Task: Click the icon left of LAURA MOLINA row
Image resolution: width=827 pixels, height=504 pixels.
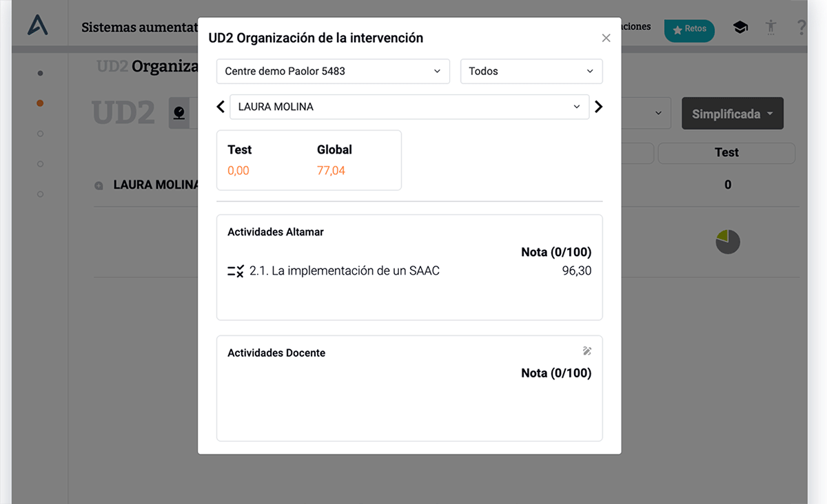Action: [99, 185]
